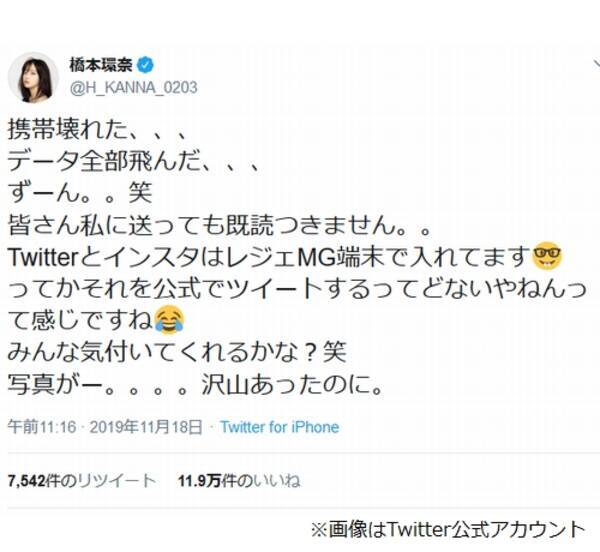600x552 pixels.
Task: Click the tears of joy emoji
Action: [169, 320]
